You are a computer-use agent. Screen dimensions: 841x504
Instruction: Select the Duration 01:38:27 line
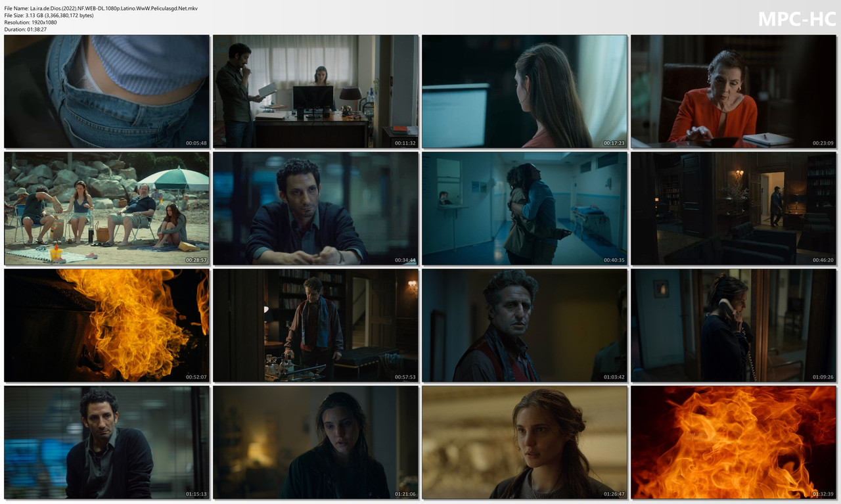coord(26,30)
